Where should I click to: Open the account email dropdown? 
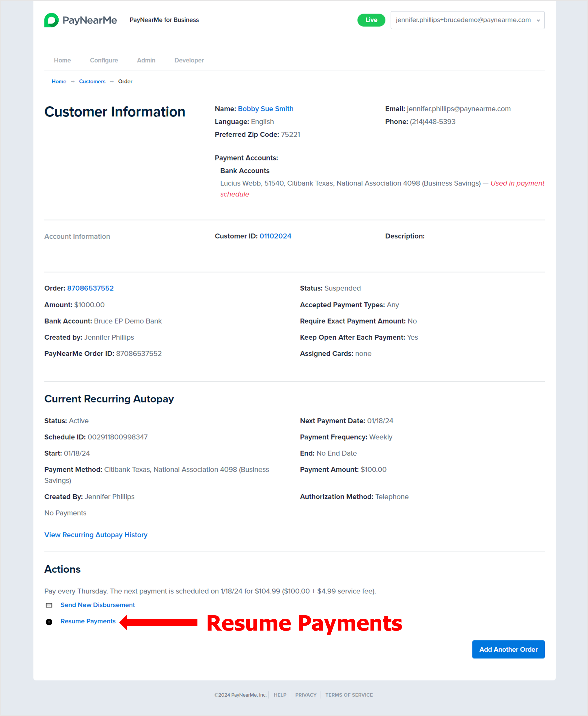tap(467, 20)
